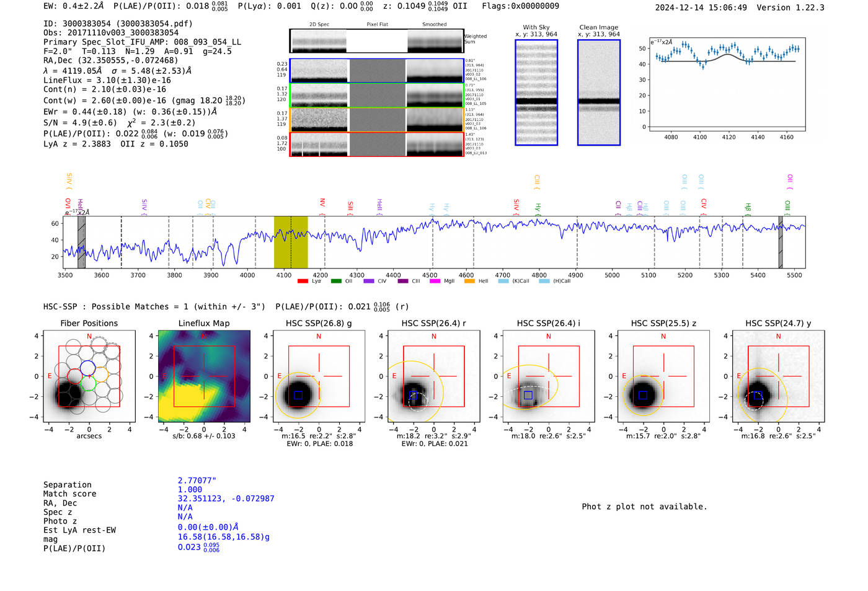The image size is (868, 591).
Task: Click the LyA z = 2.3883 text line
Action: click(116, 144)
